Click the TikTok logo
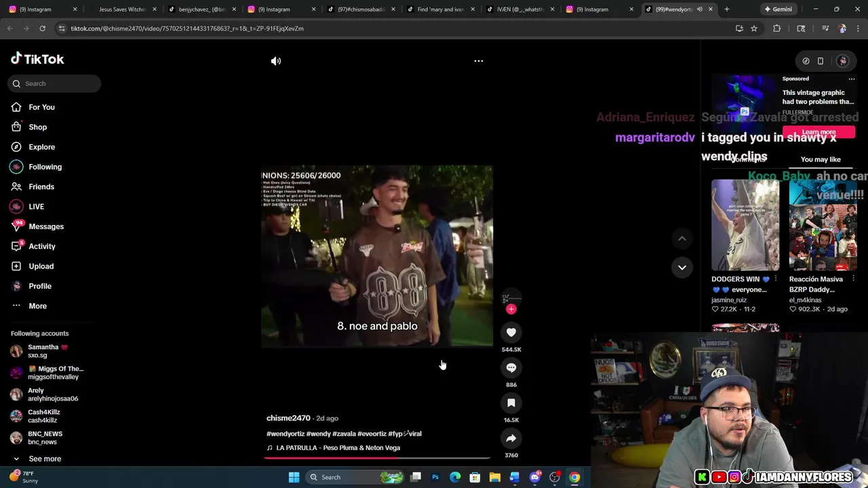The height and width of the screenshot is (488, 868). tap(37, 59)
